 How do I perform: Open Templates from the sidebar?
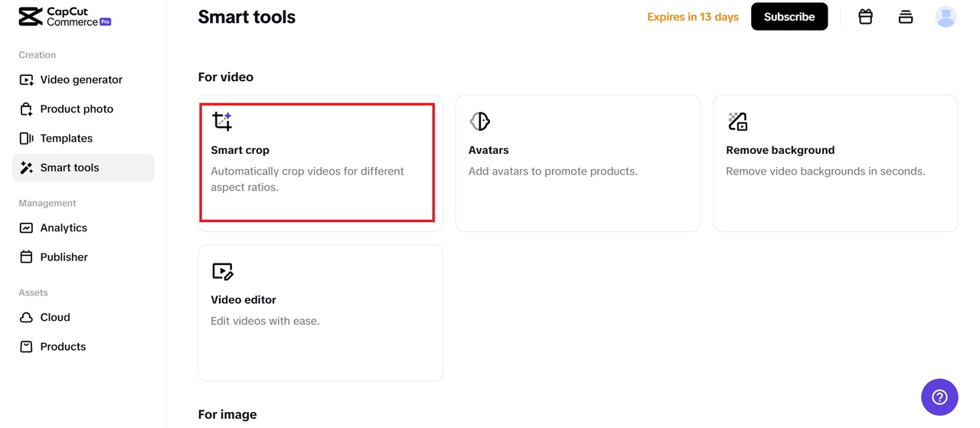point(67,139)
